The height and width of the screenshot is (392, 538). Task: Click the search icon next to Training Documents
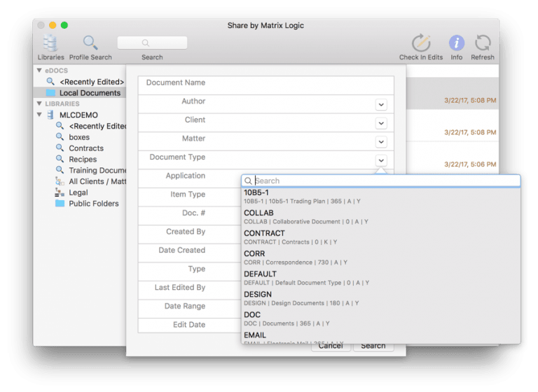coord(60,170)
